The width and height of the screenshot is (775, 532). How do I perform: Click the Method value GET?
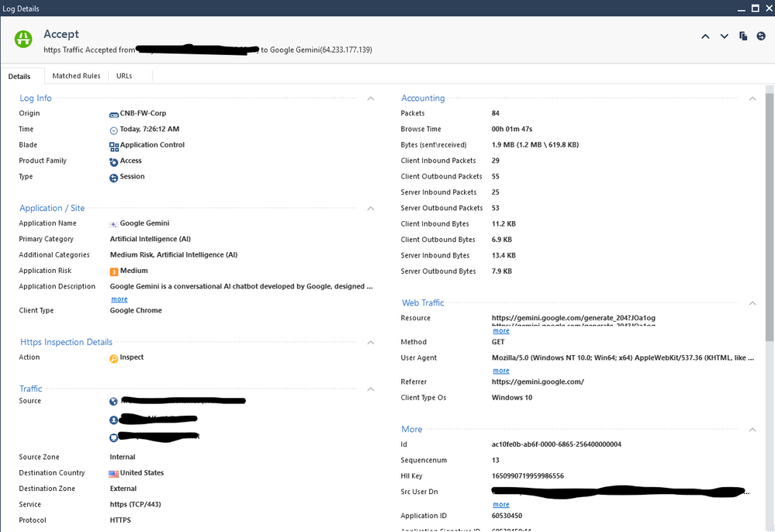click(498, 342)
